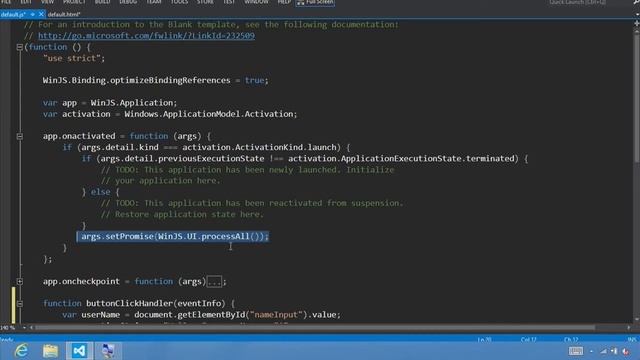
Task: Open the fourth taskbar app next to Visual Studio
Action: [x=108, y=351]
